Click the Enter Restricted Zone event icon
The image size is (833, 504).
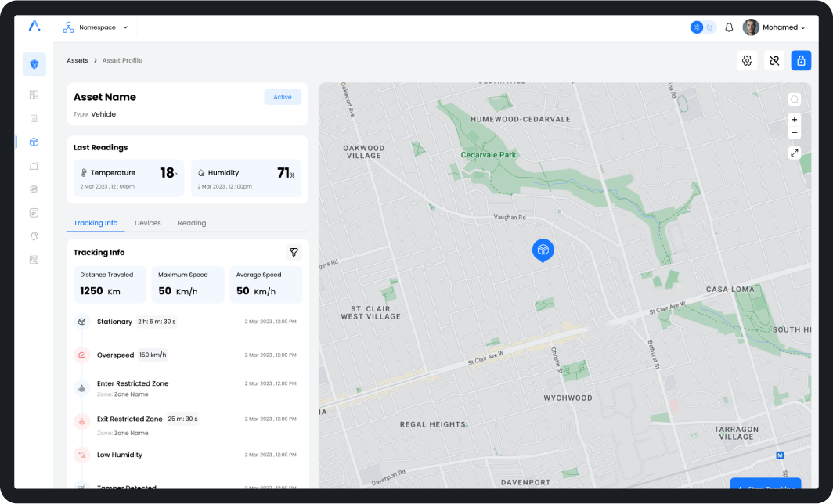81,388
